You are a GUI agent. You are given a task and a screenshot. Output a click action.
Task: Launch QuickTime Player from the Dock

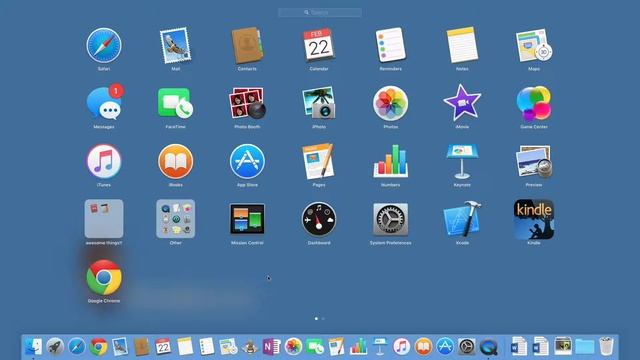click(x=489, y=347)
